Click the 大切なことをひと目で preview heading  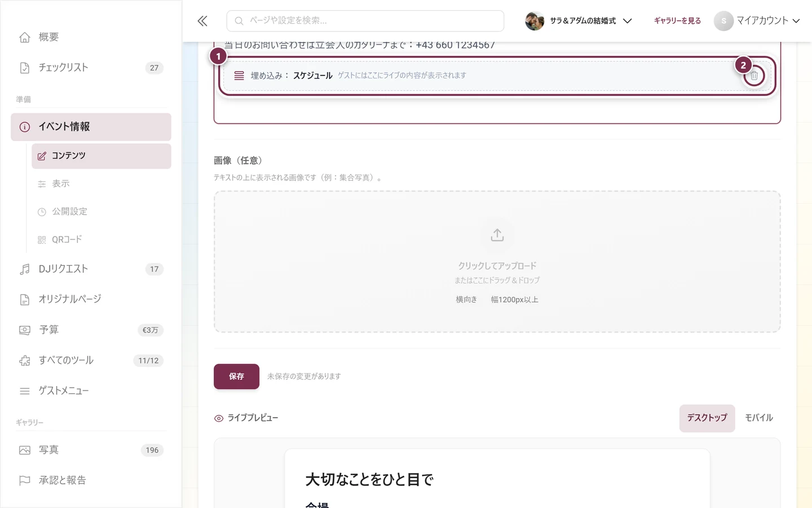click(x=369, y=480)
